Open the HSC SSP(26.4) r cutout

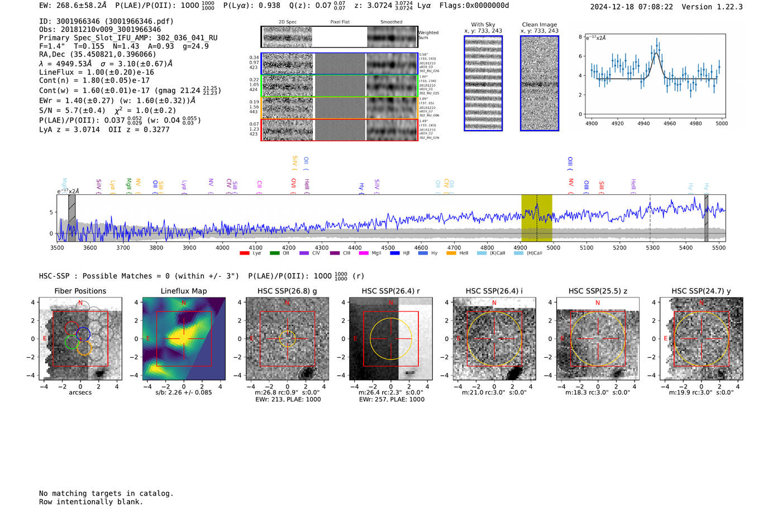[391, 339]
